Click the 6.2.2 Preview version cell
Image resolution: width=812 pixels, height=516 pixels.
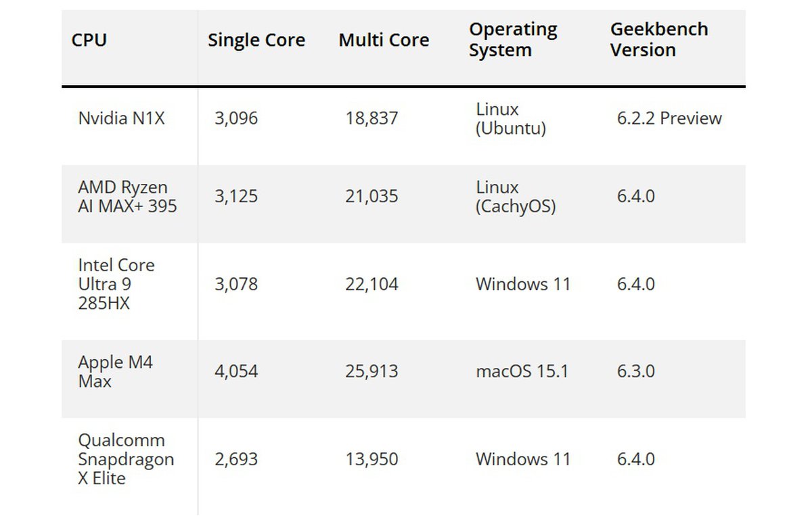coord(669,118)
